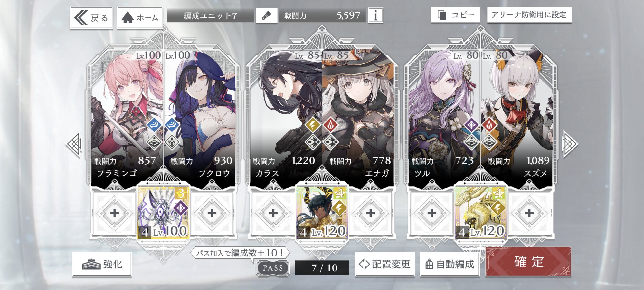Image resolution: width=644 pixels, height=290 pixels.
Task: Choose 自動編成 auto formation
Action: [450, 264]
